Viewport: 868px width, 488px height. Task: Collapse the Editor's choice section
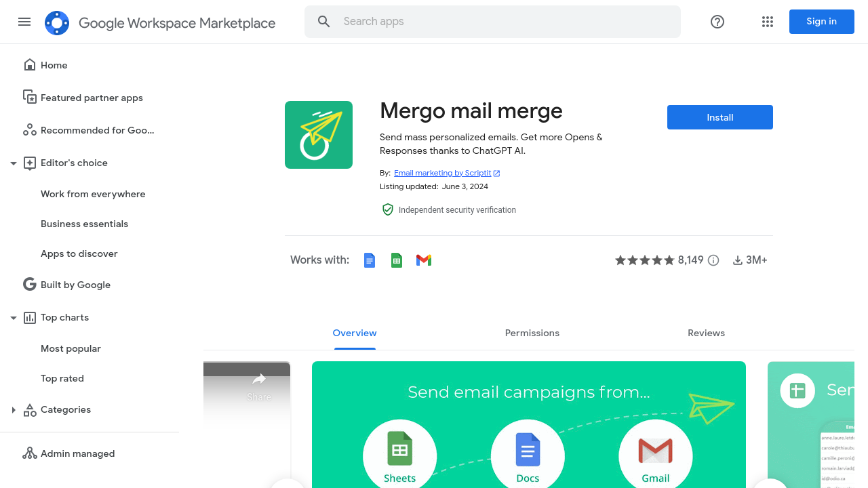13,163
